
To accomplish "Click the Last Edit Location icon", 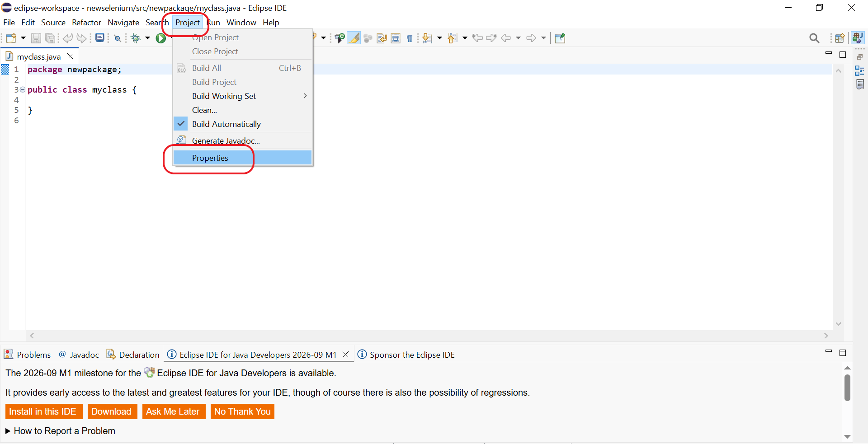I will pyautogui.click(x=477, y=38).
